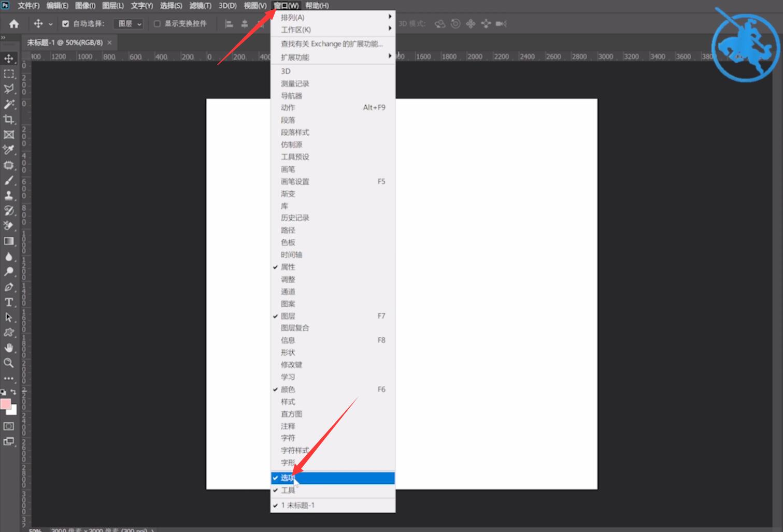The width and height of the screenshot is (783, 532).
Task: Switch to the 未标题-1 @ 50% document tab
Action: (65, 42)
